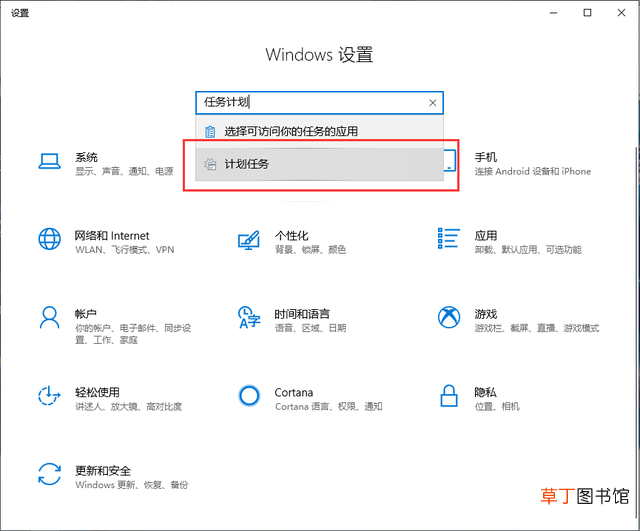Click Cortana 语言、权限、通知 description
Image resolution: width=640 pixels, height=531 pixels.
click(328, 407)
